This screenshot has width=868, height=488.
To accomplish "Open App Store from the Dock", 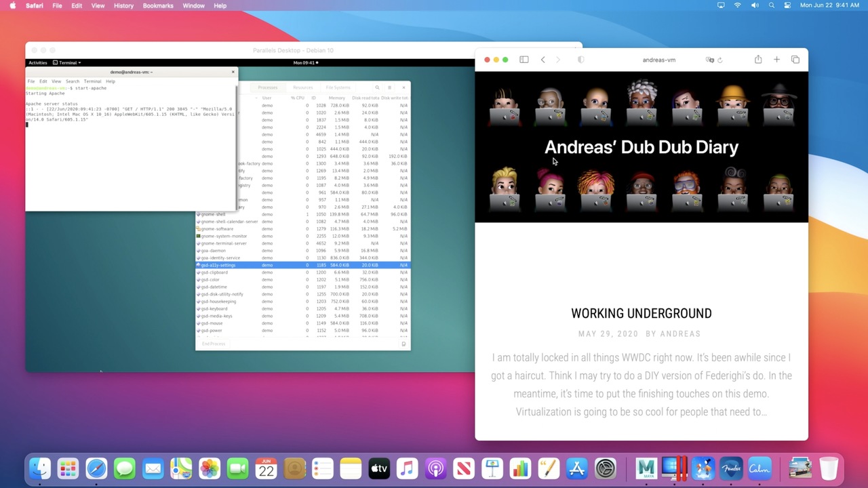I will (x=576, y=468).
